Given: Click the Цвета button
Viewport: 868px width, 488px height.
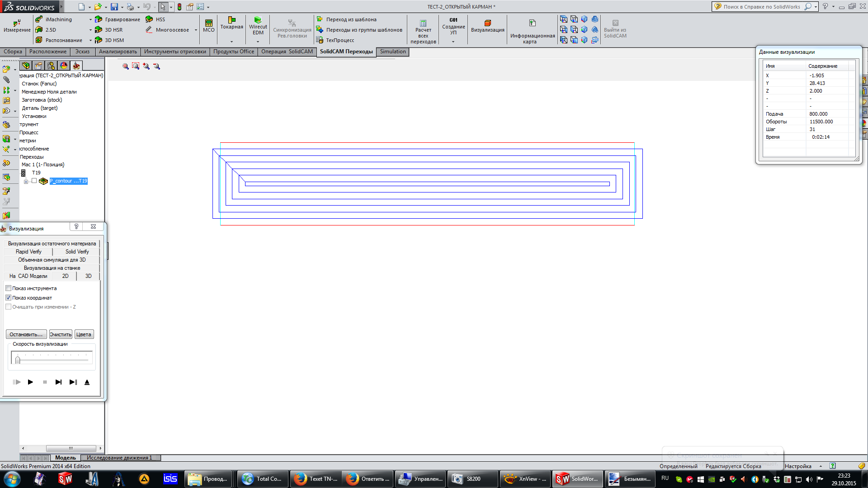Looking at the screenshot, I should [84, 334].
